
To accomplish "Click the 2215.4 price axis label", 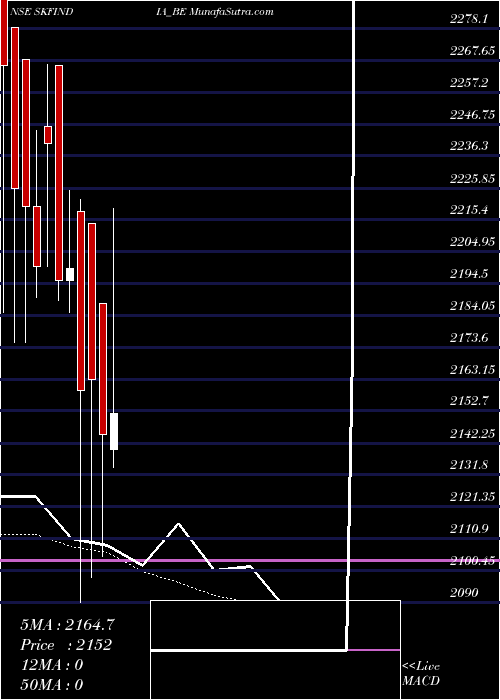I will [x=469, y=210].
